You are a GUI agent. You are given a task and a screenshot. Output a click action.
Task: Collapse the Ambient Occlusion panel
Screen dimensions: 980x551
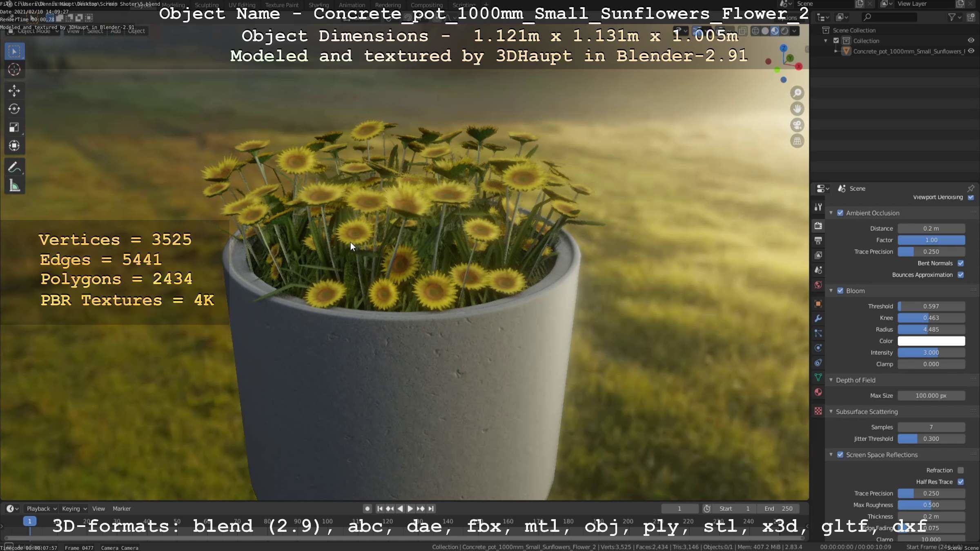pos(831,213)
